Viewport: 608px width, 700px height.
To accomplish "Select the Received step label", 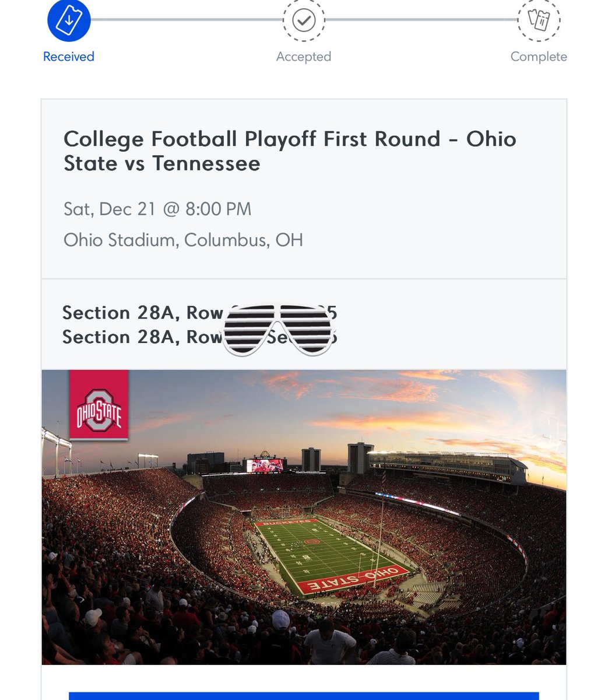I will click(x=69, y=57).
